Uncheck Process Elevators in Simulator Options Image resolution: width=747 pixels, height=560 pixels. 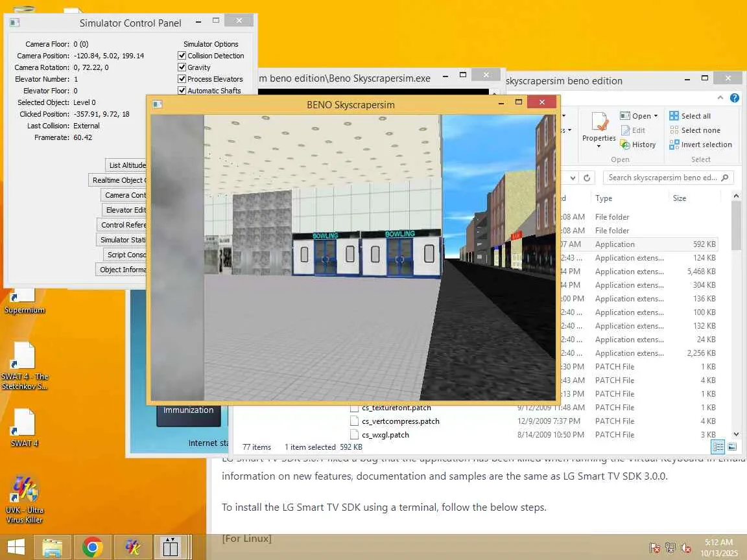[x=182, y=79]
